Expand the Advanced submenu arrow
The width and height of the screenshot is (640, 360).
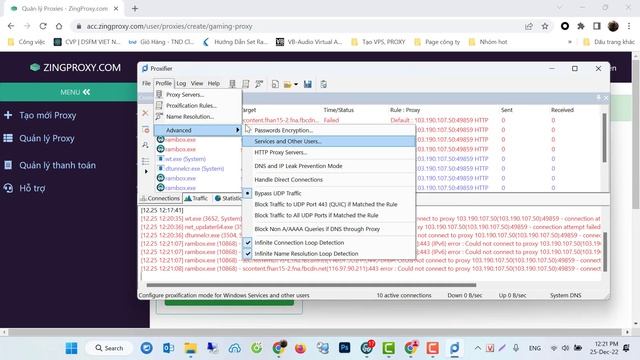click(238, 130)
